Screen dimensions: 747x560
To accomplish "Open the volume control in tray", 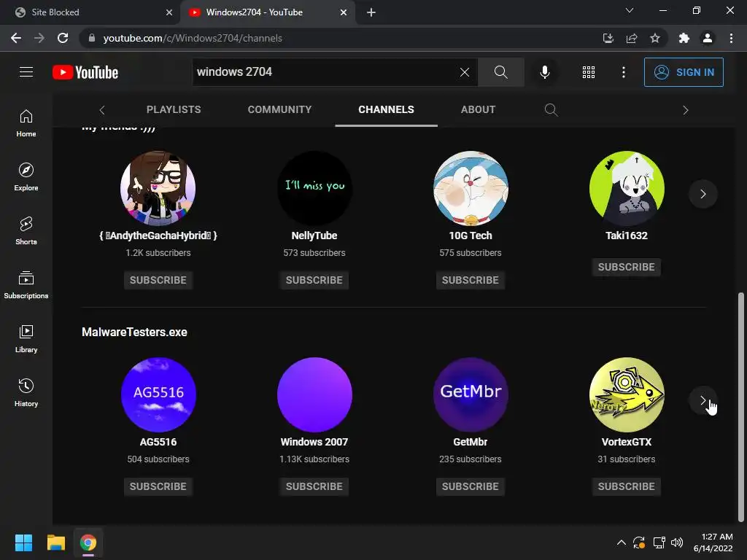I will point(677,542).
